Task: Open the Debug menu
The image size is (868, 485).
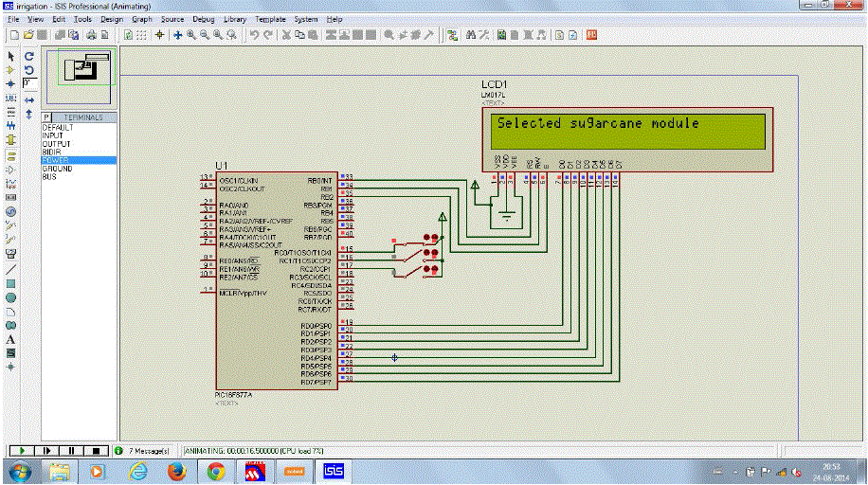Action: pyautogui.click(x=203, y=19)
